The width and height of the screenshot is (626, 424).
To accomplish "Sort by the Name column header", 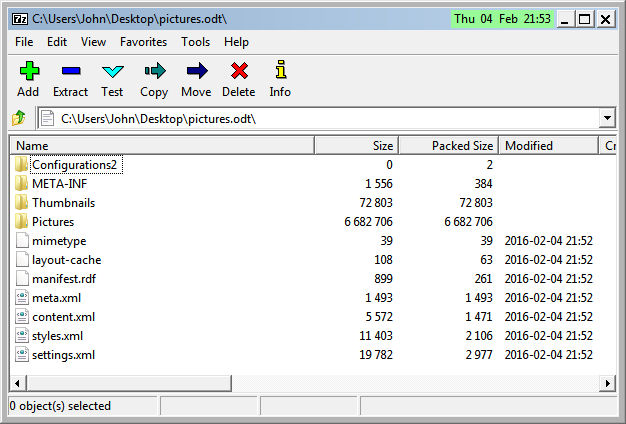I will click(162, 146).
